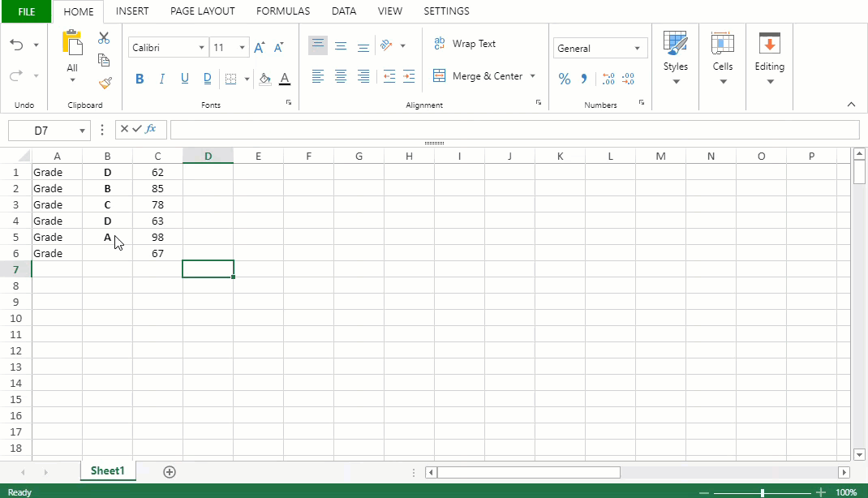This screenshot has width=868, height=498.
Task: Click the Paste clipboard icon
Action: [x=72, y=43]
